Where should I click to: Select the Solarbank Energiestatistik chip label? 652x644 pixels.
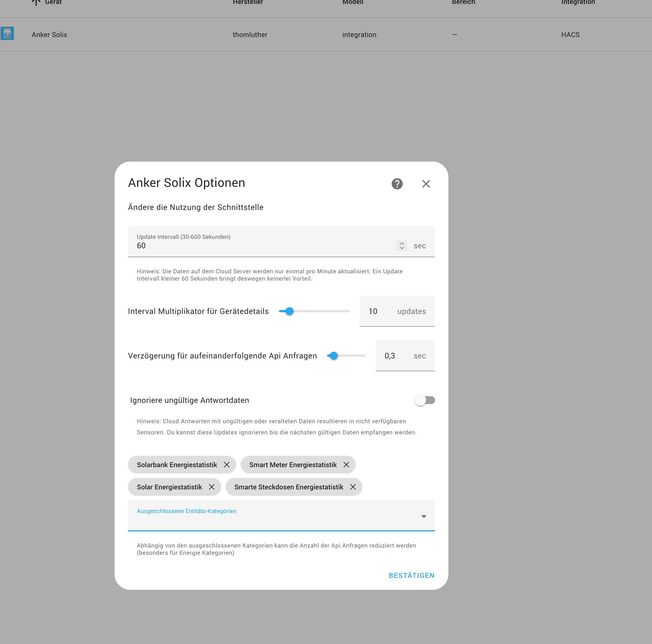(x=177, y=465)
